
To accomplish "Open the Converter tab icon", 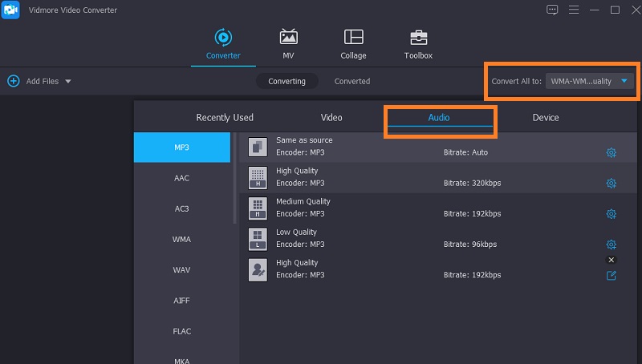I will click(223, 37).
